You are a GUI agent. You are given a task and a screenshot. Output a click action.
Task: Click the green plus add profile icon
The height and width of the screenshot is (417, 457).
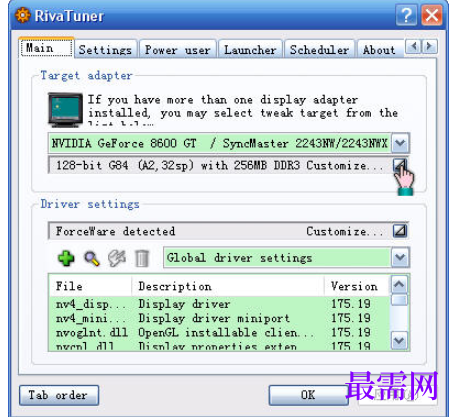pyautogui.click(x=66, y=258)
